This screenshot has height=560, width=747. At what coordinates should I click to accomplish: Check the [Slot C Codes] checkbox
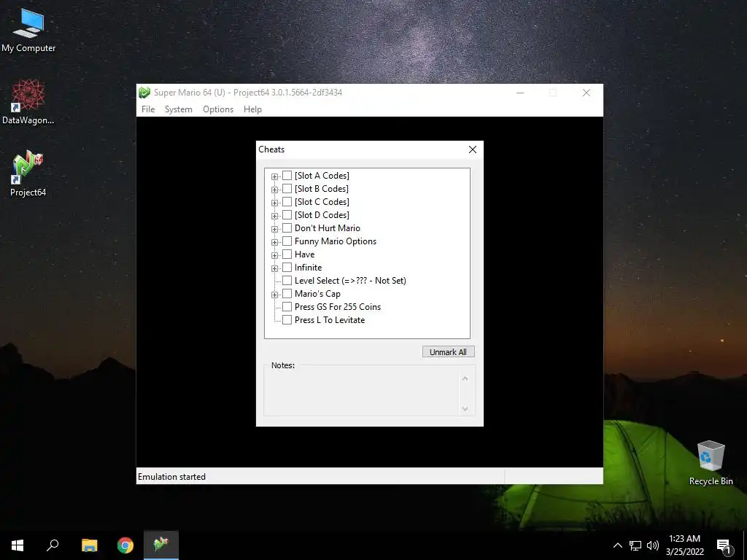[x=287, y=202]
